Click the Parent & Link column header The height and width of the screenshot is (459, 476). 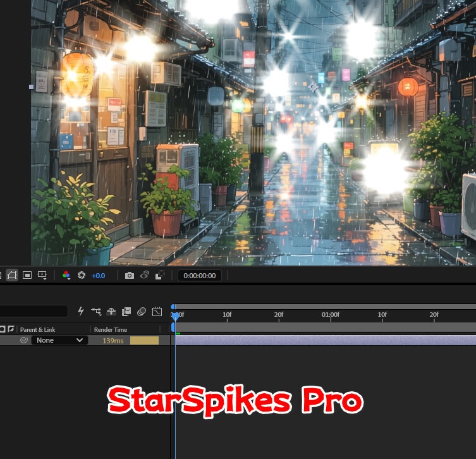point(38,329)
